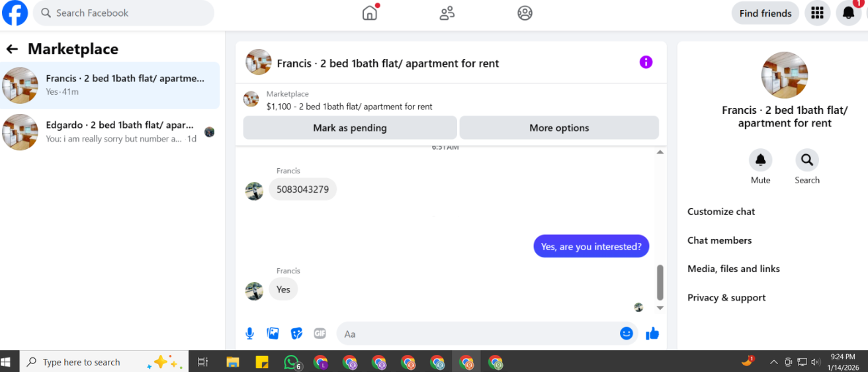
Task: Expand Chat members section
Action: click(x=719, y=240)
